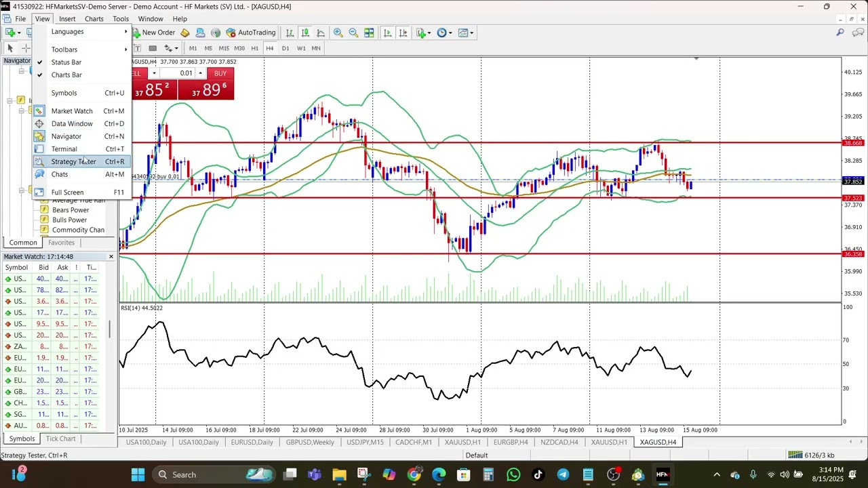Select bar chart display icon

[x=290, y=33]
